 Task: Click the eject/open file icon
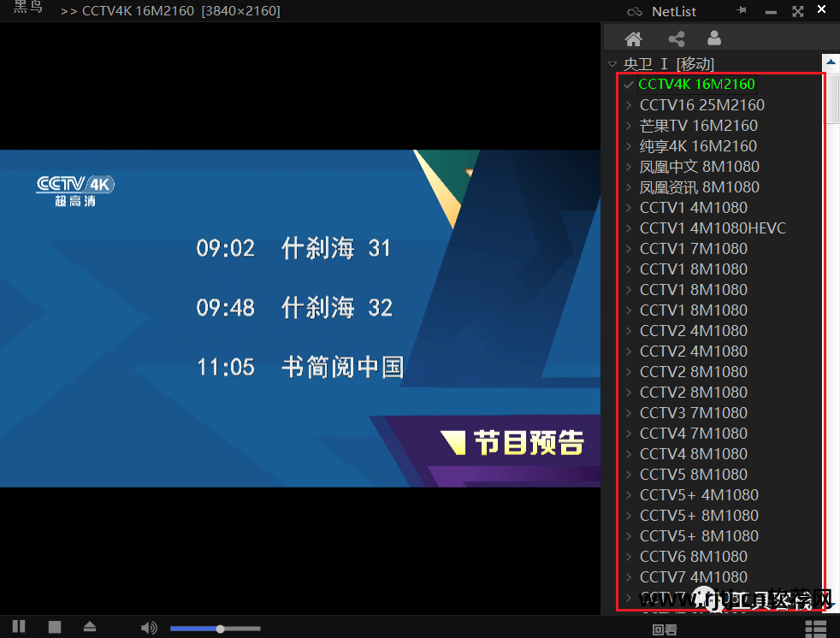(90, 627)
